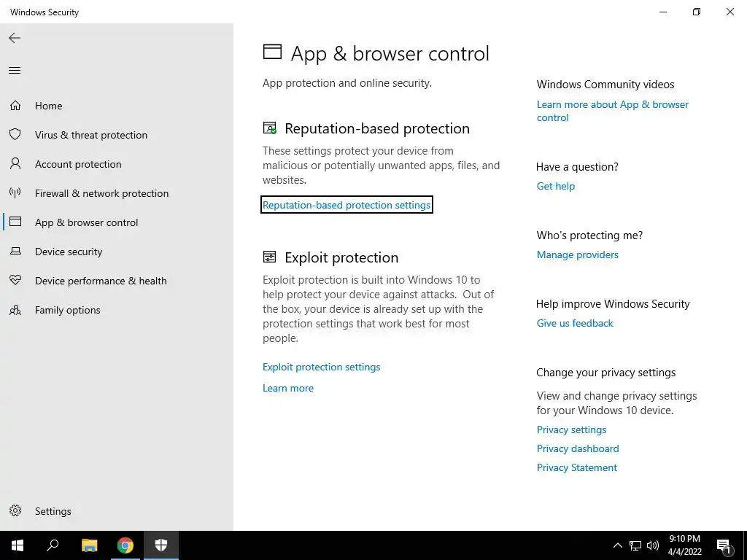Screen dimensions: 747x560
Task: Open taskbar search magnifier
Action: click(x=53, y=545)
